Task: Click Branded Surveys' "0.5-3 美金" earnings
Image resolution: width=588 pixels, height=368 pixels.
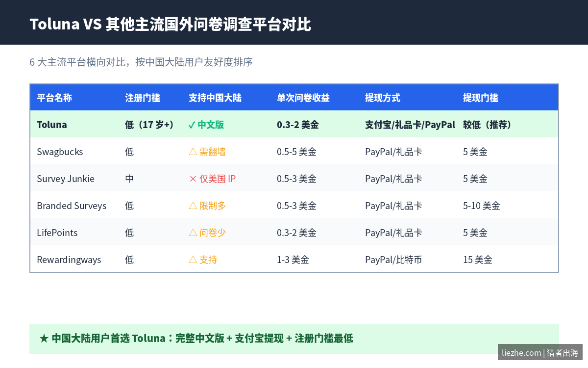Action: (x=296, y=206)
